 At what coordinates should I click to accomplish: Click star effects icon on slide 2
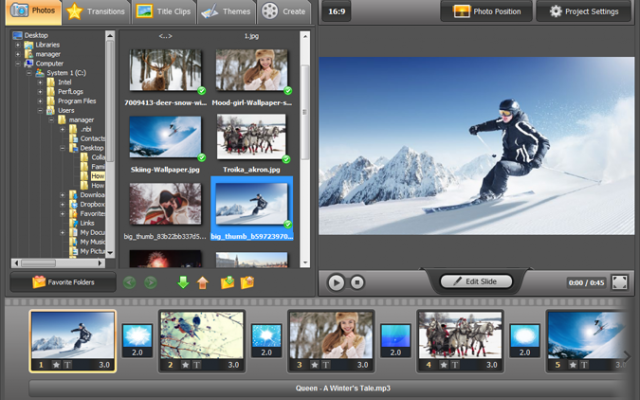point(185,365)
